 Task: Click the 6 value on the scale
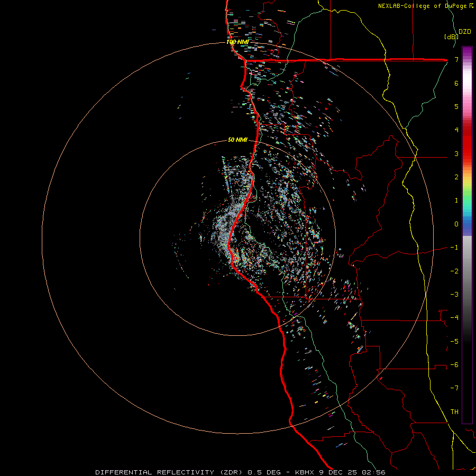point(456,83)
